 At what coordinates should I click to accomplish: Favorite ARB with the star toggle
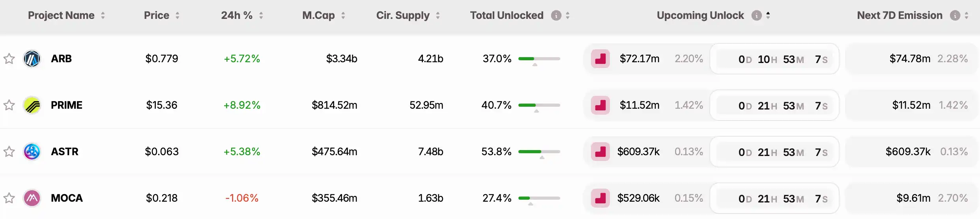[x=9, y=59]
